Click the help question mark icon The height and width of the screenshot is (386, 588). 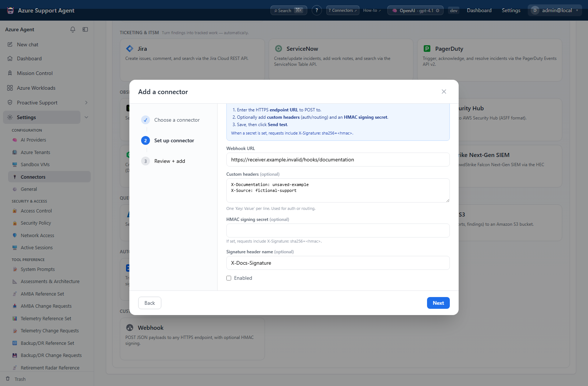point(317,10)
